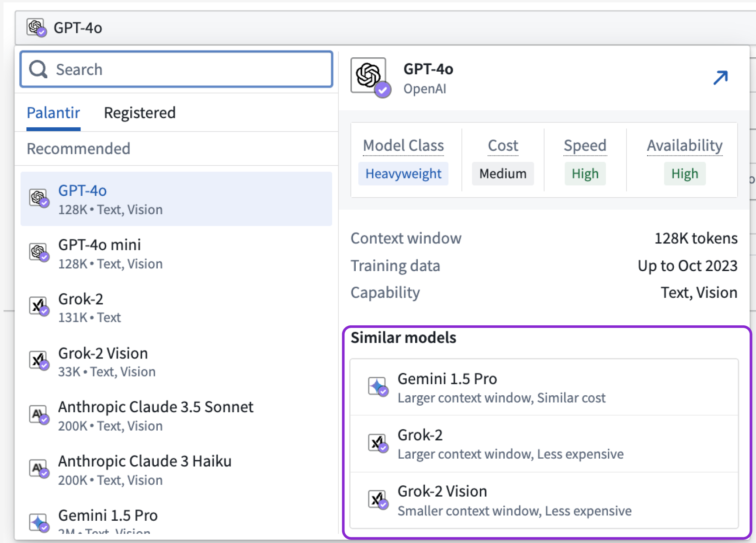Viewport: 756px width, 543px height.
Task: Click the Recommended section header
Action: point(79,149)
